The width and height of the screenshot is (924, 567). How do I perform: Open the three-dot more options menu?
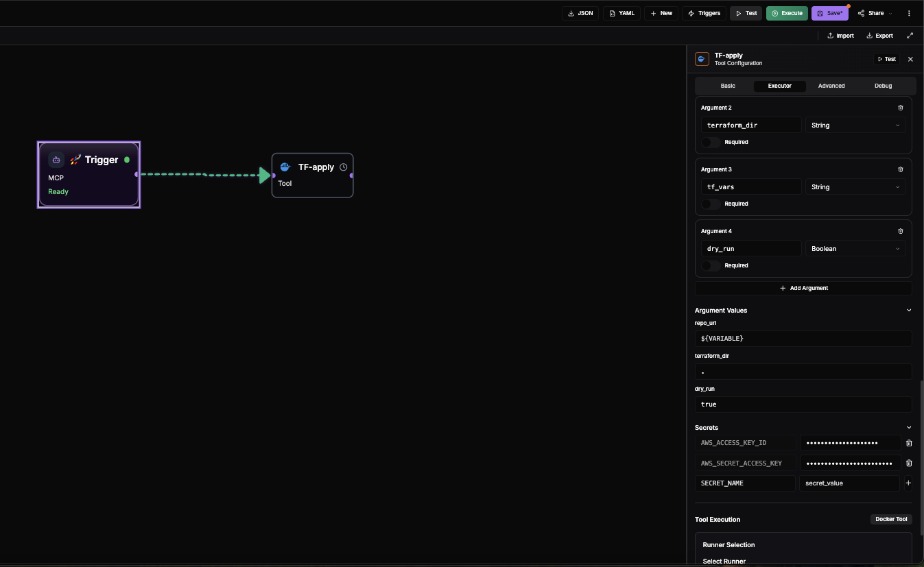pos(910,13)
